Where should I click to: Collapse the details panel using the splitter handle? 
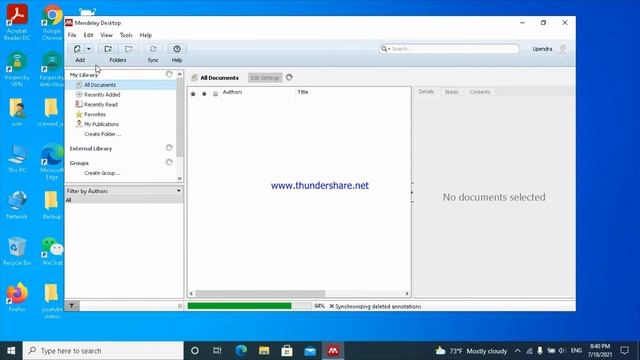pyautogui.click(x=412, y=192)
